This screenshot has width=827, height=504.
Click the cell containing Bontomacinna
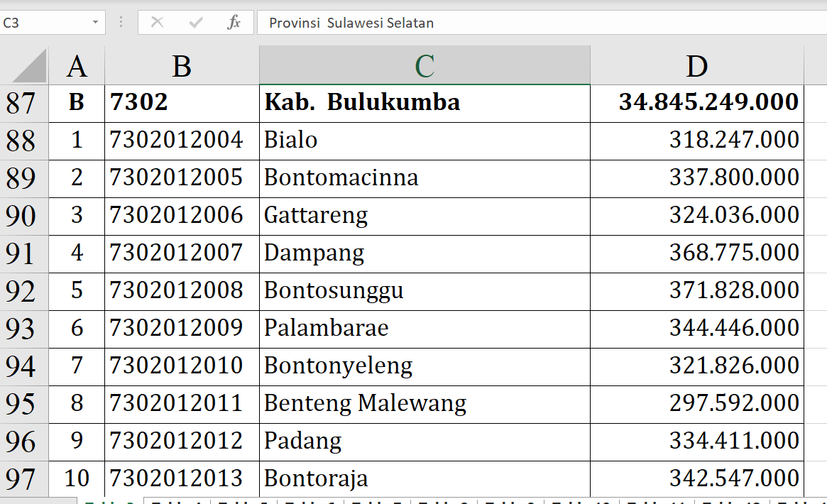[425, 177]
